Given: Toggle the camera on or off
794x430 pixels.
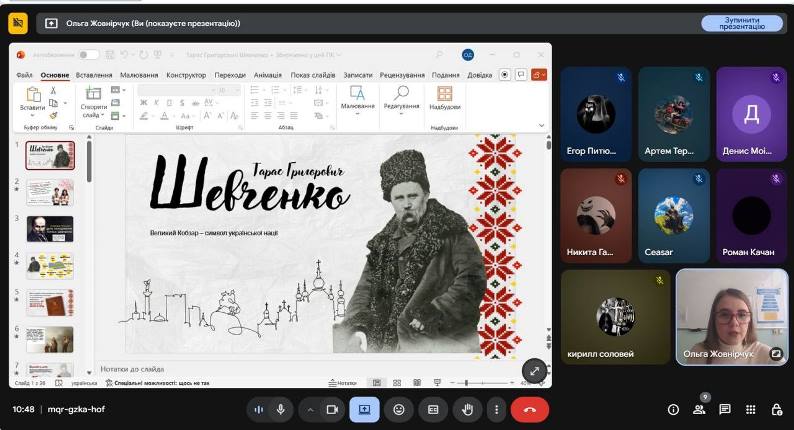Looking at the screenshot, I should coord(332,409).
